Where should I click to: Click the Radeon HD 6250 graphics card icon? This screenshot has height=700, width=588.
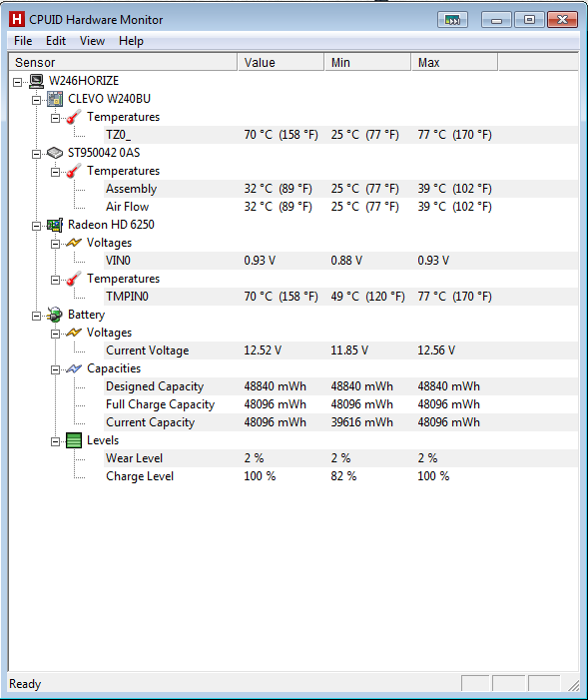tap(55, 225)
